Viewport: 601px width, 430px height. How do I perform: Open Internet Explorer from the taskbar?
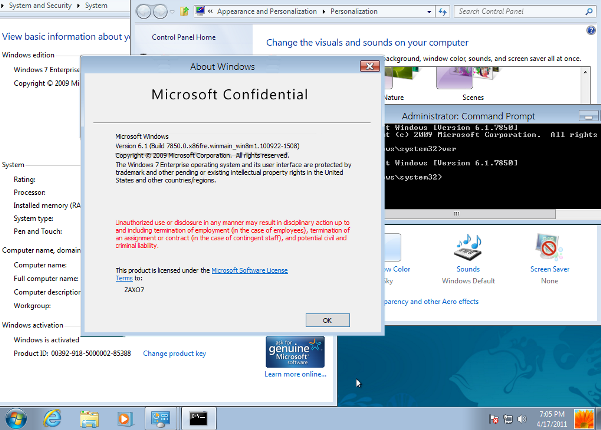point(52,419)
